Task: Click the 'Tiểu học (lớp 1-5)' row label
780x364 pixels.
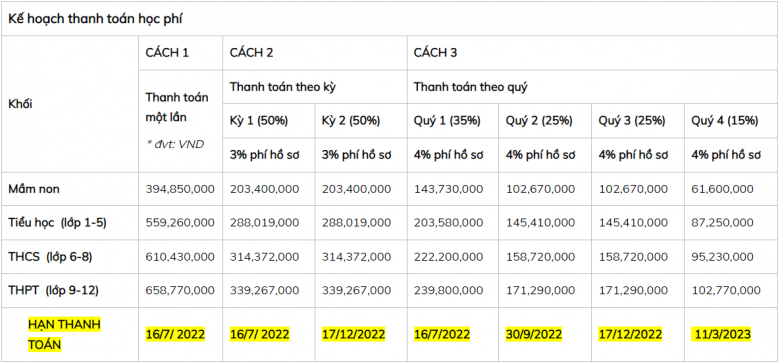Action: [x=57, y=223]
